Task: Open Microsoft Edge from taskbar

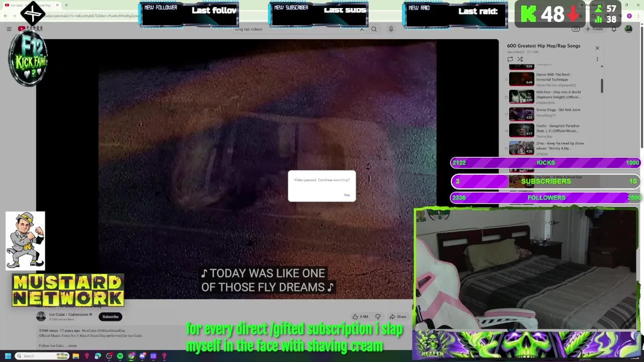Action: pyautogui.click(x=98, y=356)
